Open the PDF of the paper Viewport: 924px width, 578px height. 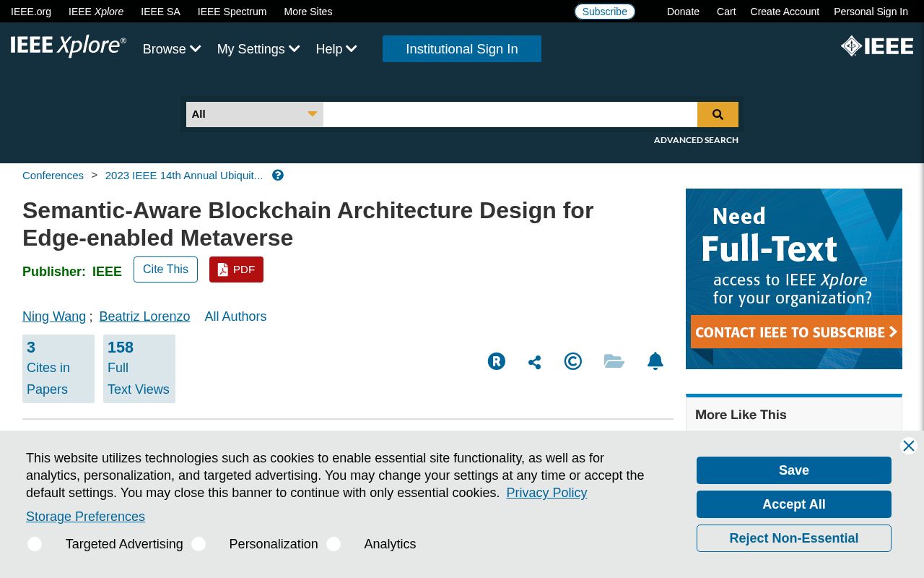click(236, 269)
